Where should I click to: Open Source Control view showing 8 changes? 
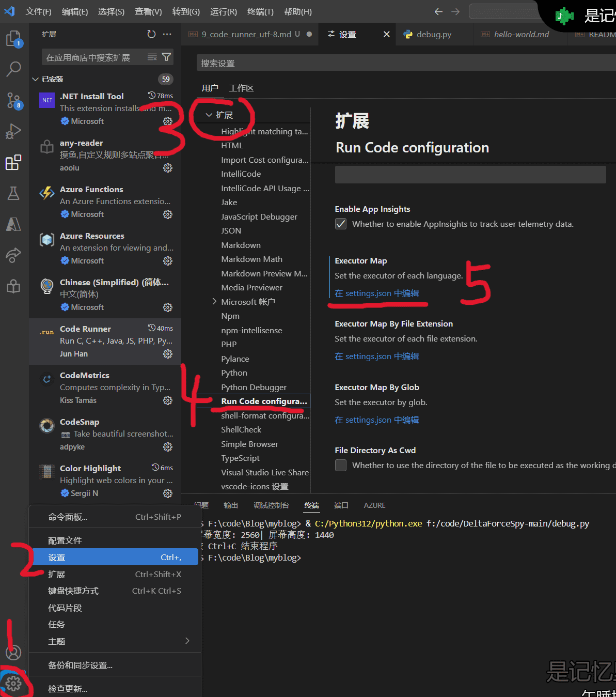coord(13,101)
